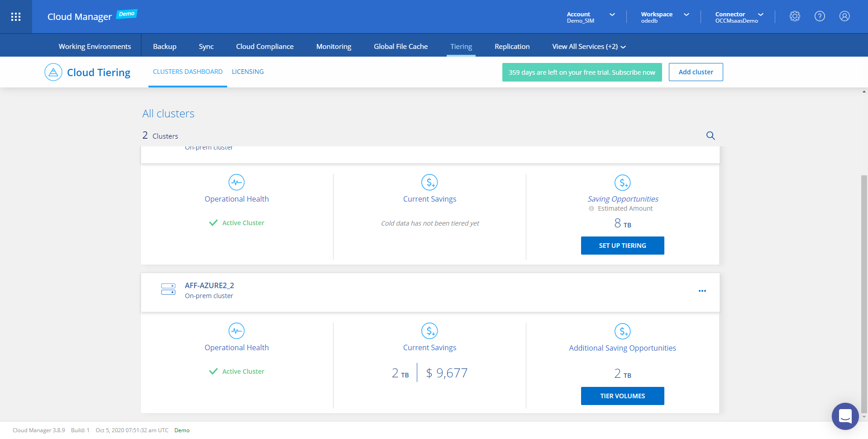Expand View All Services (+2) menu
The height and width of the screenshot is (439, 868).
pos(588,47)
